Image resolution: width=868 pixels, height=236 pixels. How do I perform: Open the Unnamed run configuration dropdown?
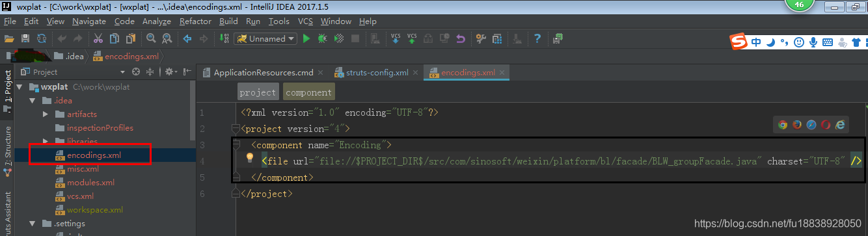265,38
